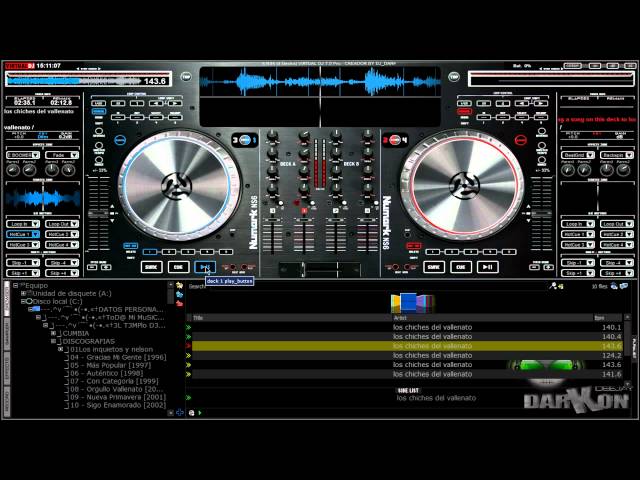Select '04 - Gracias Mi Gente [1996]' folder
The image size is (640, 480).
118,357
